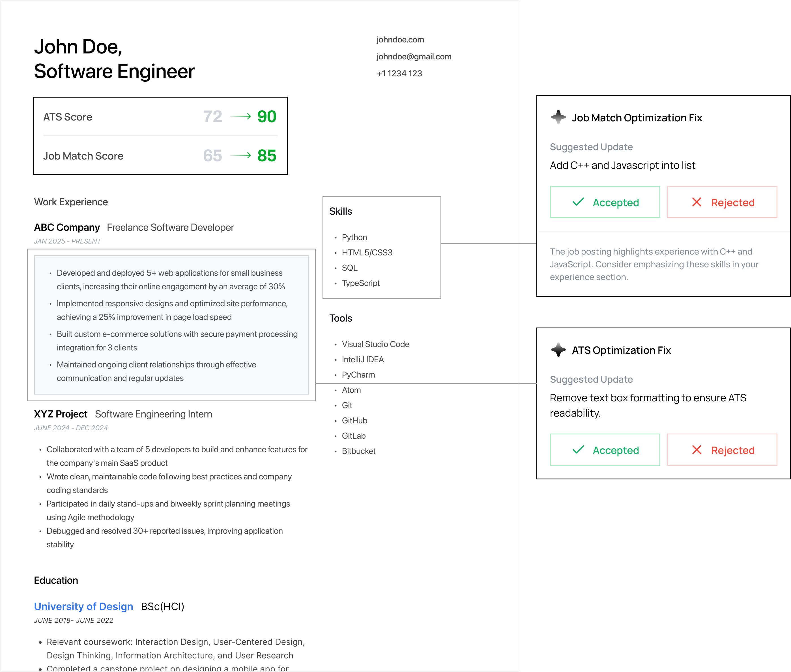Click the green arrow in Job Match Score row

pyautogui.click(x=240, y=156)
